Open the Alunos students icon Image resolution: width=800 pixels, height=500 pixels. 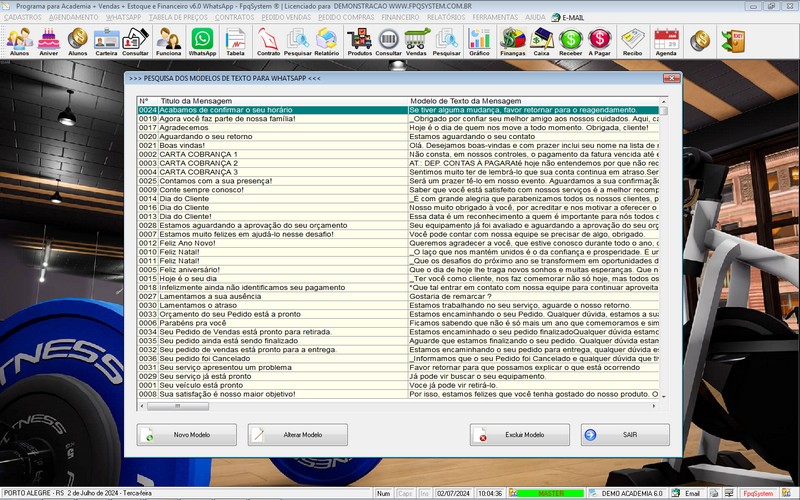(19, 41)
